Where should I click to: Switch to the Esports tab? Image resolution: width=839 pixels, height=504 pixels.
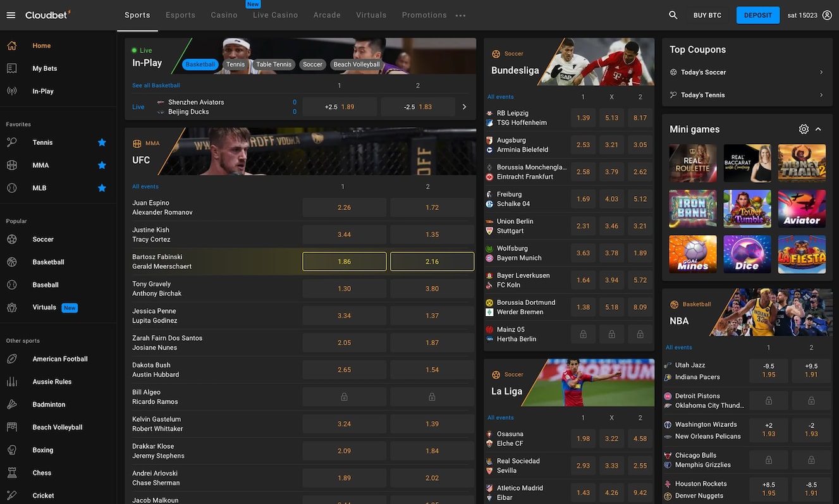click(x=180, y=15)
